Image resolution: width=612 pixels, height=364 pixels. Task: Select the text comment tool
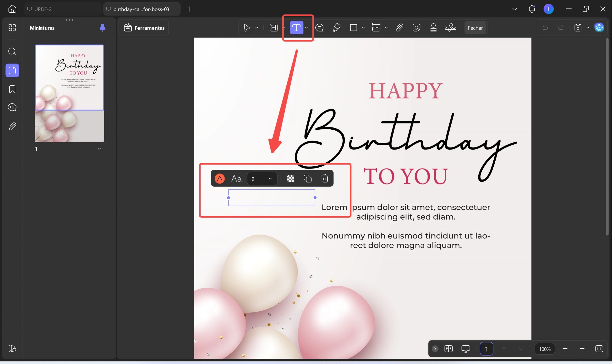(296, 28)
